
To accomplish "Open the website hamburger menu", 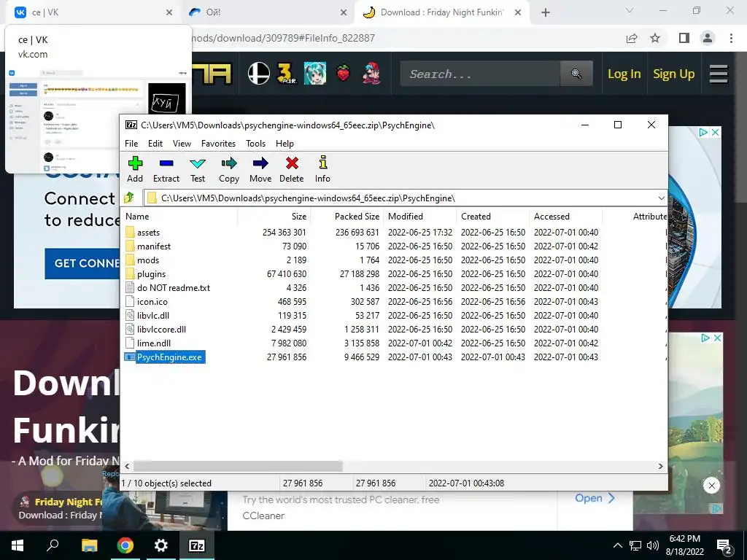I will tap(719, 74).
